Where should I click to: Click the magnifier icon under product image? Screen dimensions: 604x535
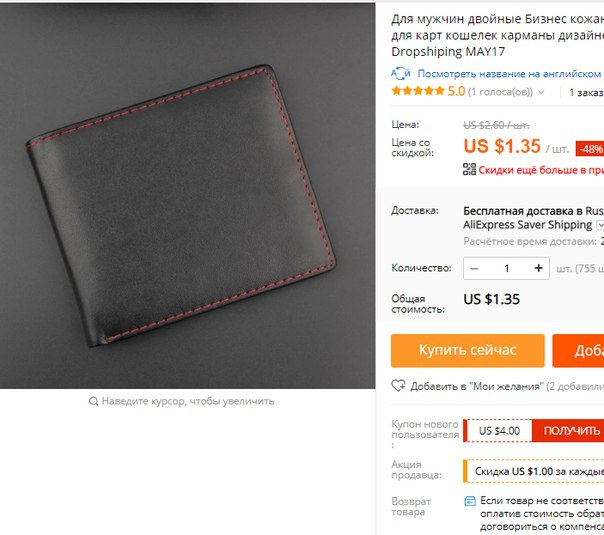pos(93,401)
